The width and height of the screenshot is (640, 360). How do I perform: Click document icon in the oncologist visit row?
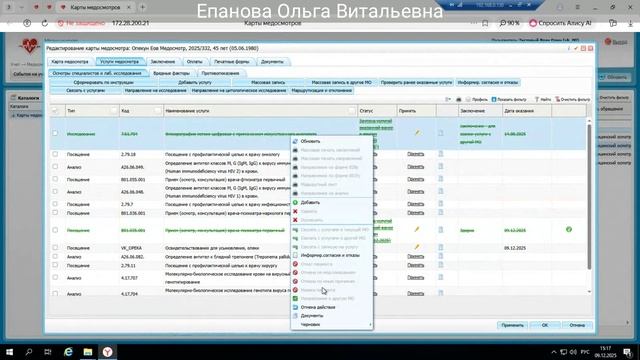pos(440,154)
